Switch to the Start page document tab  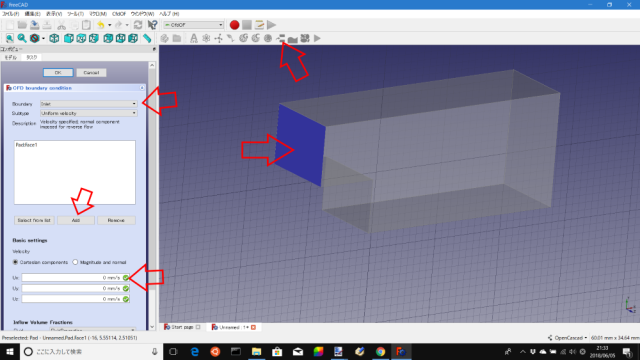[182, 327]
